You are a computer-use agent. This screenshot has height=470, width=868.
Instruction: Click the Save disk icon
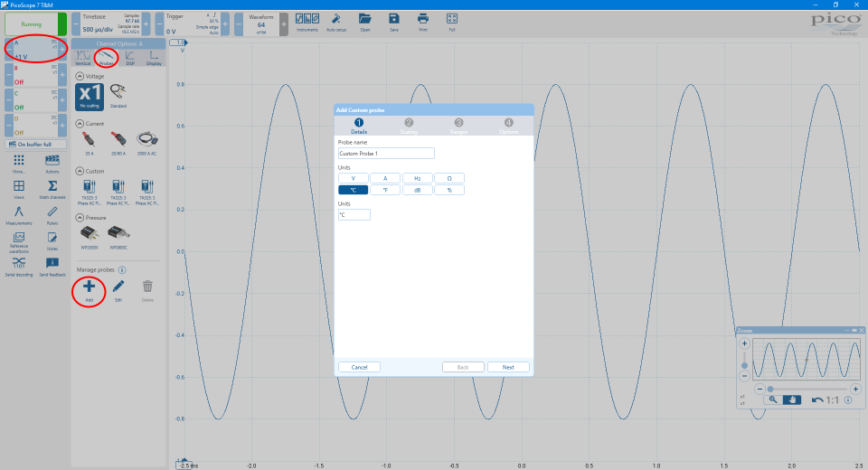394,19
